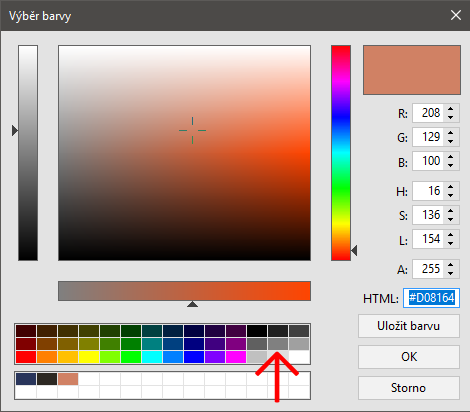
Task: Select the R value input field
Action: pyautogui.click(x=428, y=113)
